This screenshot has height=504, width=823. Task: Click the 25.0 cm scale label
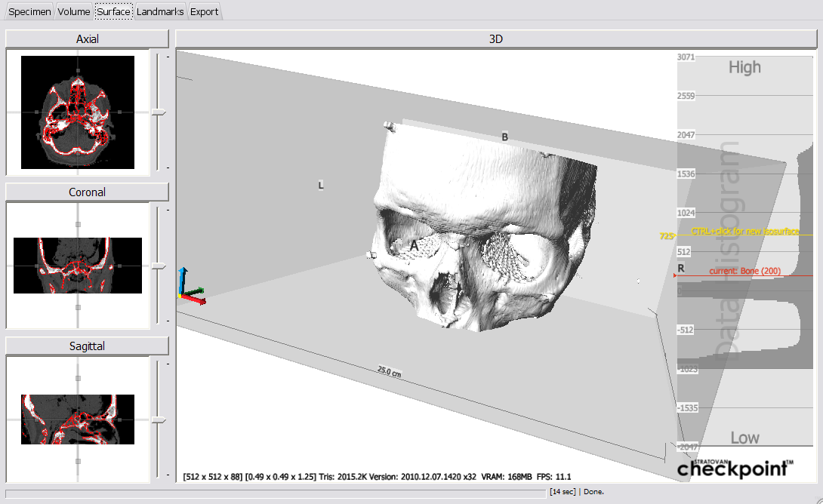[x=389, y=370]
